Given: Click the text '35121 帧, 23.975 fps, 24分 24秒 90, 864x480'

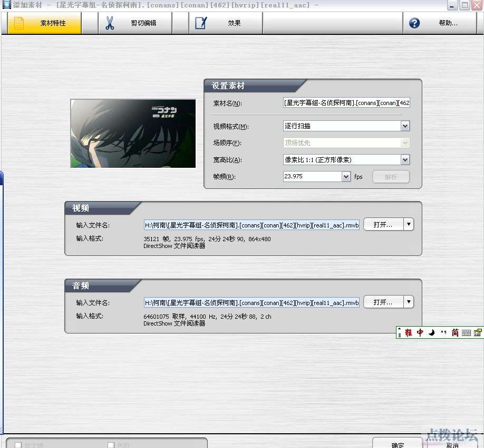Looking at the screenshot, I should tap(207, 239).
